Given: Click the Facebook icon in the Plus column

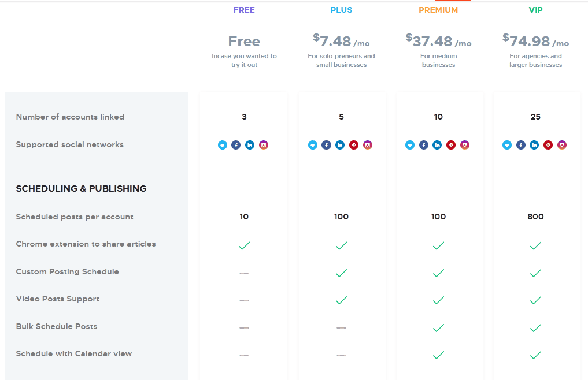Looking at the screenshot, I should [326, 145].
